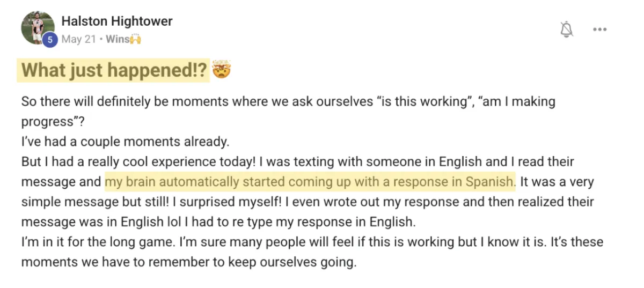Open the three-dot post options menu
The width and height of the screenshot is (644, 288).
tap(599, 29)
